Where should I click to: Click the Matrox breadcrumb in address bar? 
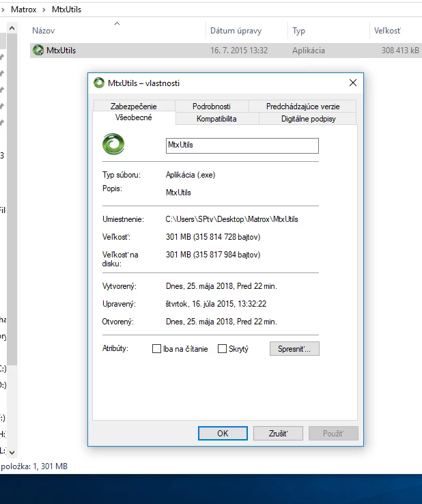[x=24, y=10]
